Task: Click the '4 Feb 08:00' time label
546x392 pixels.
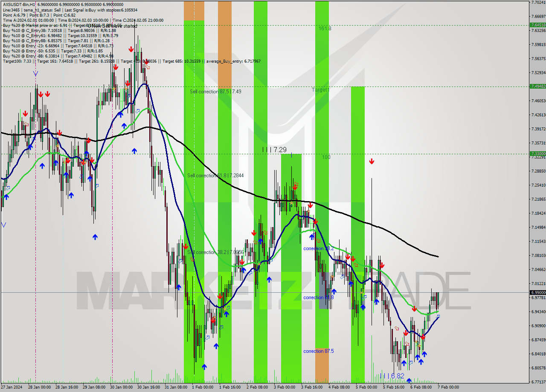Action: click(x=339, y=387)
